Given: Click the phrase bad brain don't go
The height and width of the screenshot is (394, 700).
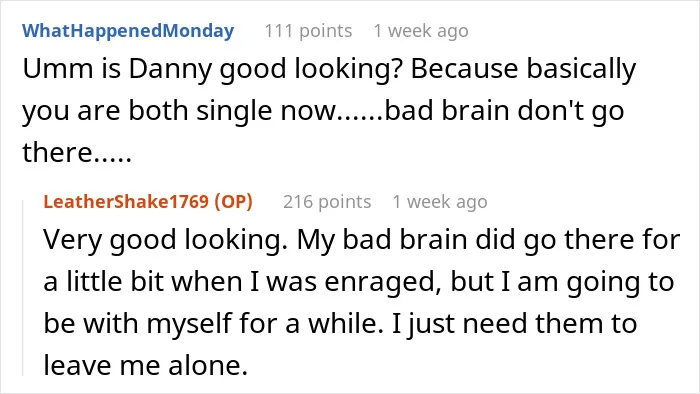Looking at the screenshot, I should pyautogui.click(x=504, y=111).
